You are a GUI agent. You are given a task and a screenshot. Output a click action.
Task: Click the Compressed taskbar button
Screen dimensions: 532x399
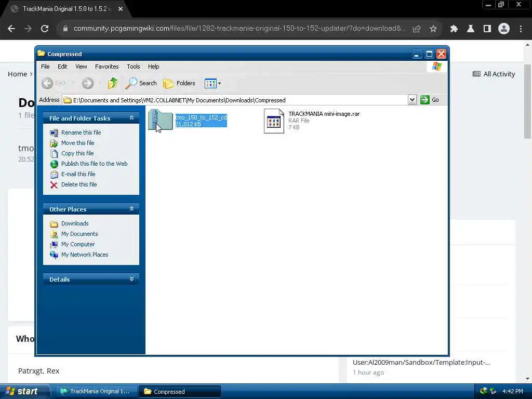pos(179,391)
